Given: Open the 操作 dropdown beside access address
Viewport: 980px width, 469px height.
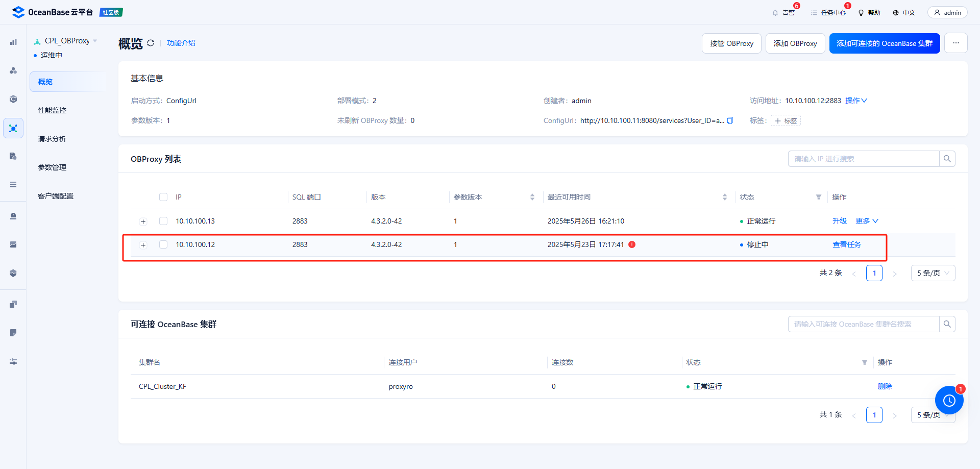Looking at the screenshot, I should [x=856, y=101].
